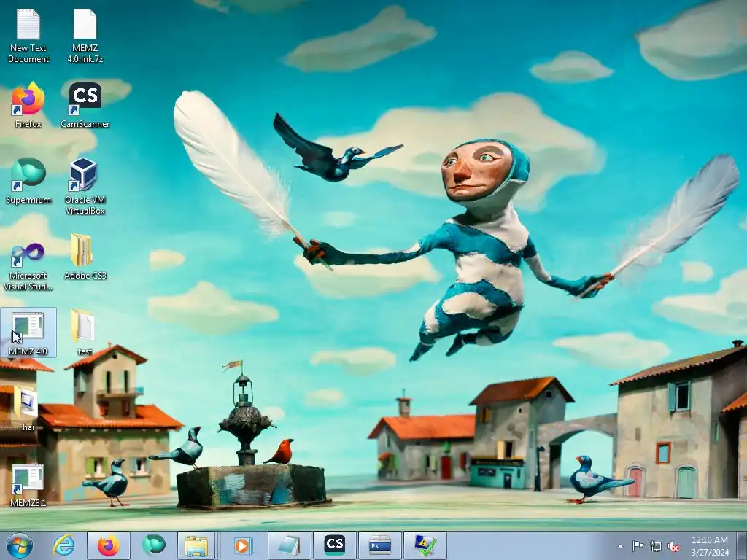Select the Microsoft Visual Studio shortcut

(28, 265)
